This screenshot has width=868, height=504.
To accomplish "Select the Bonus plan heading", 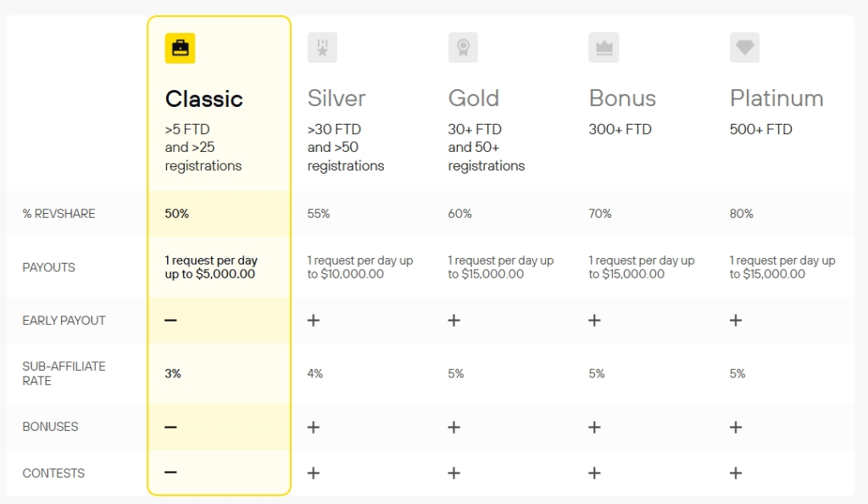I will (622, 98).
